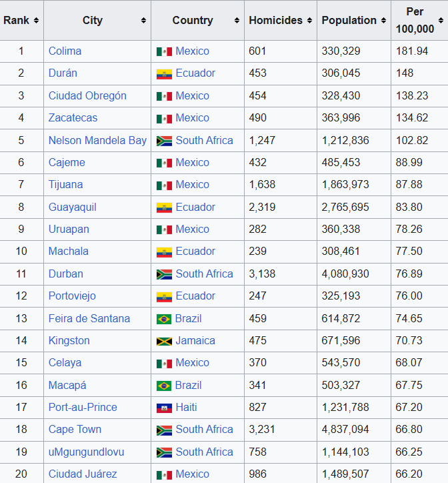Viewport: 448px width, 483px height.
Task: Select the population value 671,596
Action: pyautogui.click(x=341, y=340)
